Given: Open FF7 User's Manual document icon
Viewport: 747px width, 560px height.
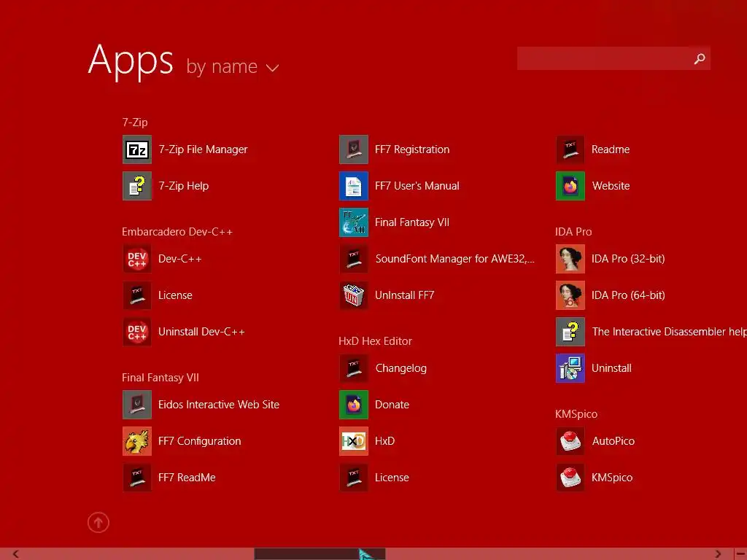Looking at the screenshot, I should (x=354, y=186).
